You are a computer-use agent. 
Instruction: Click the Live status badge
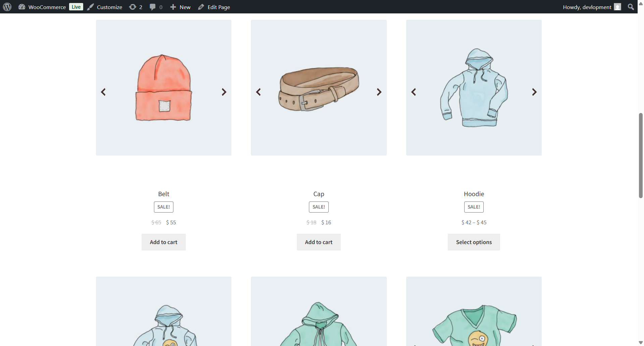point(76,7)
